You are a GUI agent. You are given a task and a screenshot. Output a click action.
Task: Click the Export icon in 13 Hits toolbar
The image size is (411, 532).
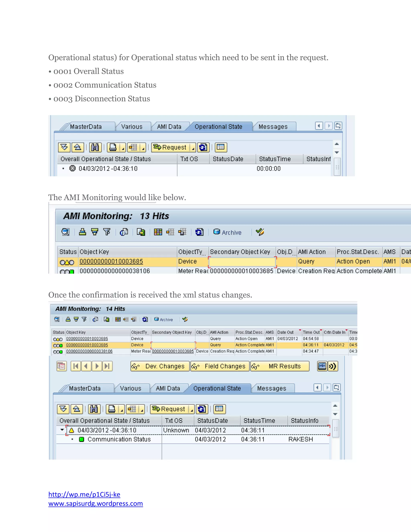click(141, 232)
